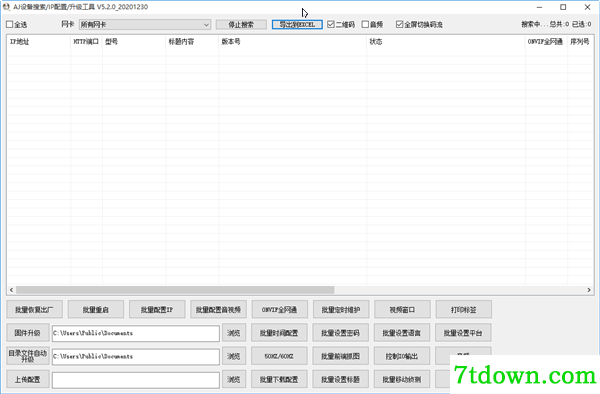Screen dimensions: 600x394
Task: Click the 批量定时维护 button
Action: coord(341,309)
